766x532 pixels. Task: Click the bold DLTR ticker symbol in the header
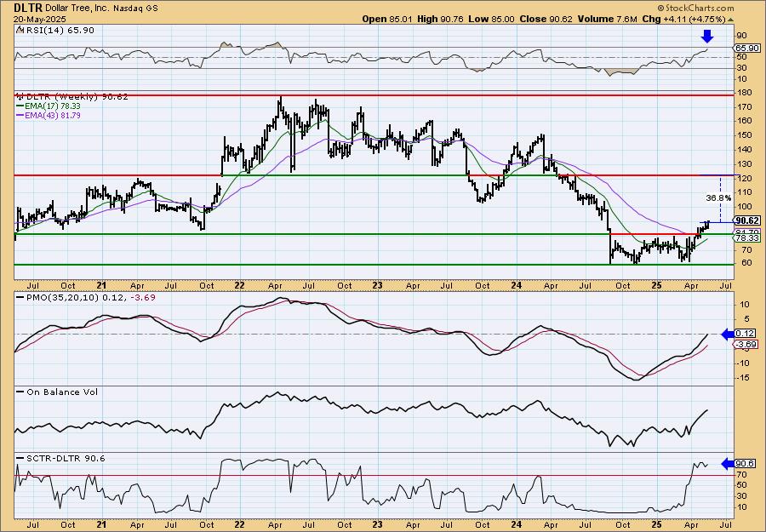click(28, 8)
